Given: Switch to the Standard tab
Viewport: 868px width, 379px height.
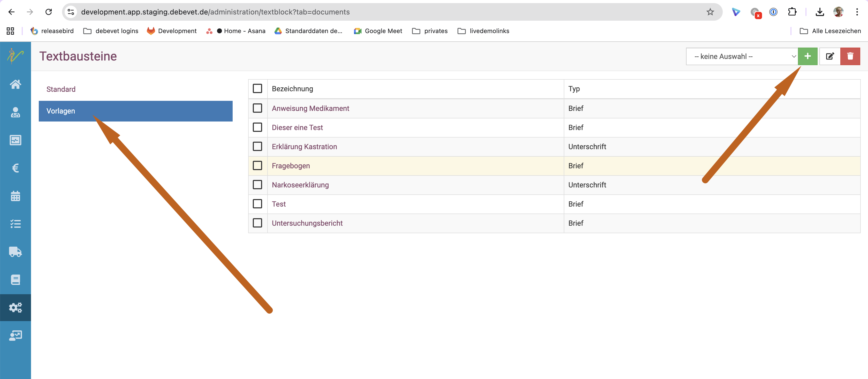Looking at the screenshot, I should click(61, 89).
